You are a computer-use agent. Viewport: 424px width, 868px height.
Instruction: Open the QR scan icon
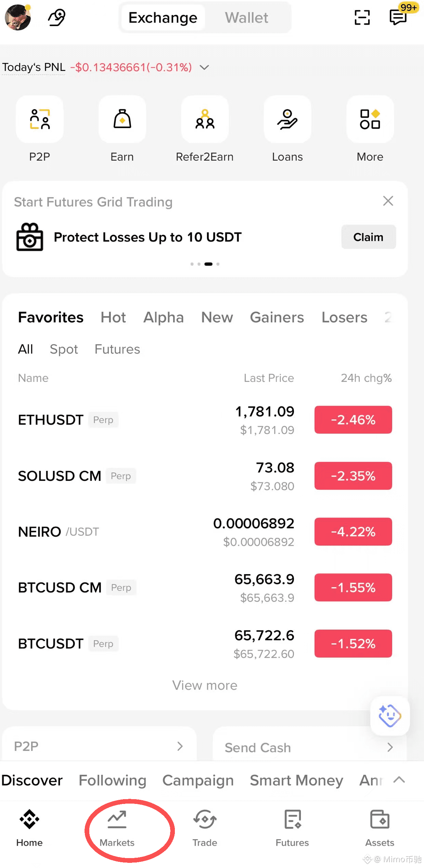pyautogui.click(x=362, y=17)
